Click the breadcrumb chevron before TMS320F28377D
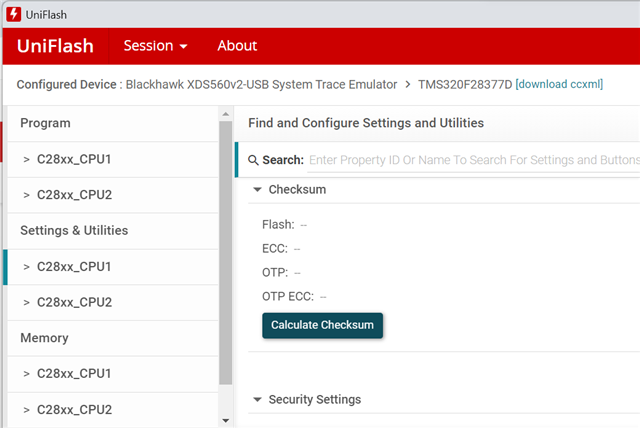 pos(407,84)
